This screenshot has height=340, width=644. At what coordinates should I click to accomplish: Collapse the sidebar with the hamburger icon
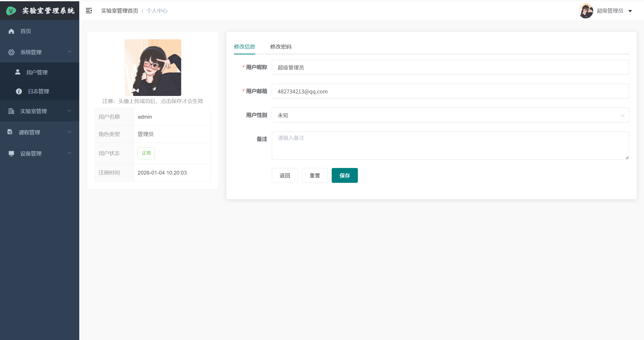point(89,11)
